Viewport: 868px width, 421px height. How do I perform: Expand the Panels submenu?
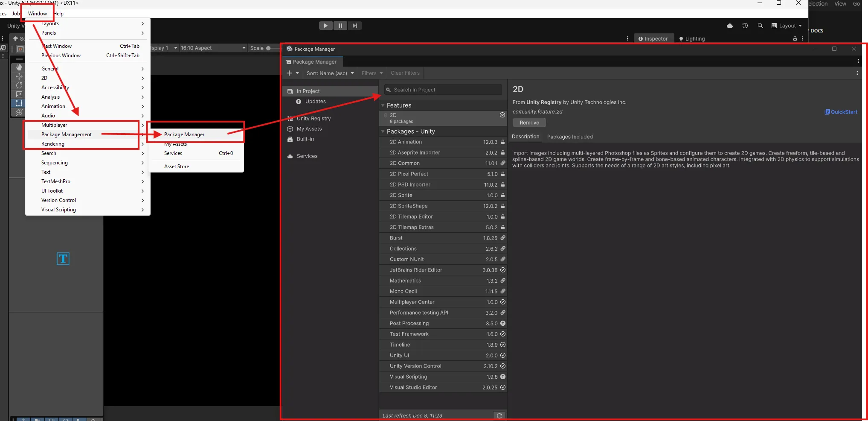click(x=87, y=33)
